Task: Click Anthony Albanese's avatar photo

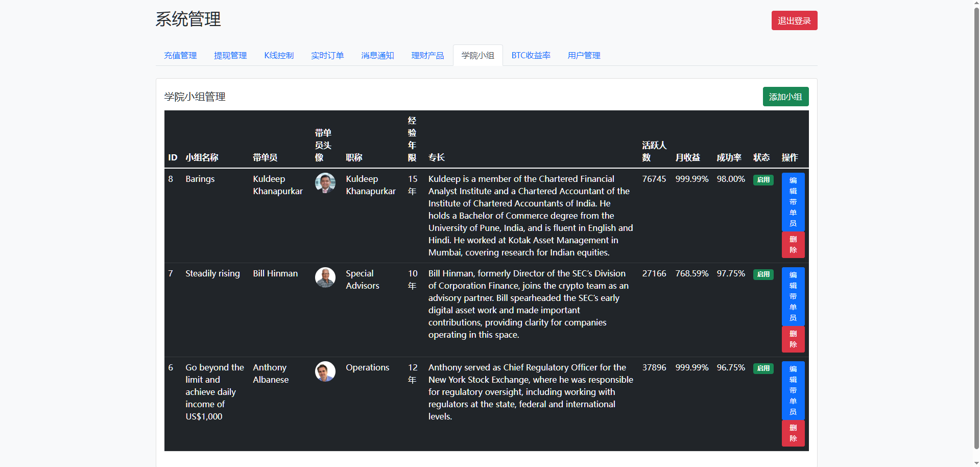Action: [325, 371]
